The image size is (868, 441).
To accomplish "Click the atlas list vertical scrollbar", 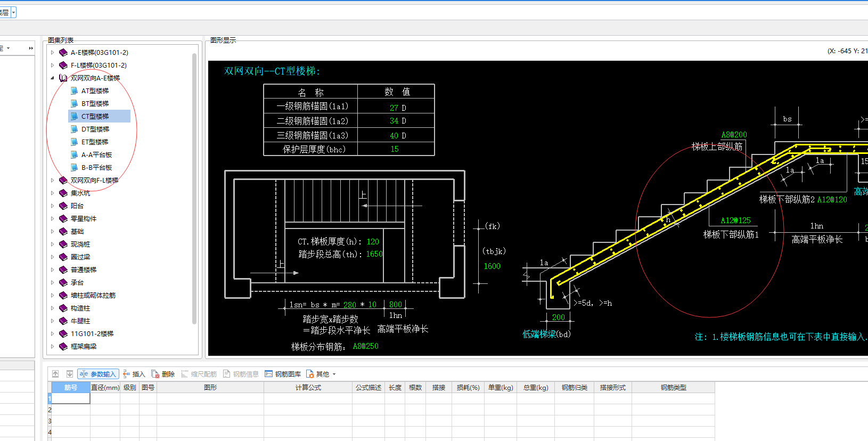I will 194,189.
